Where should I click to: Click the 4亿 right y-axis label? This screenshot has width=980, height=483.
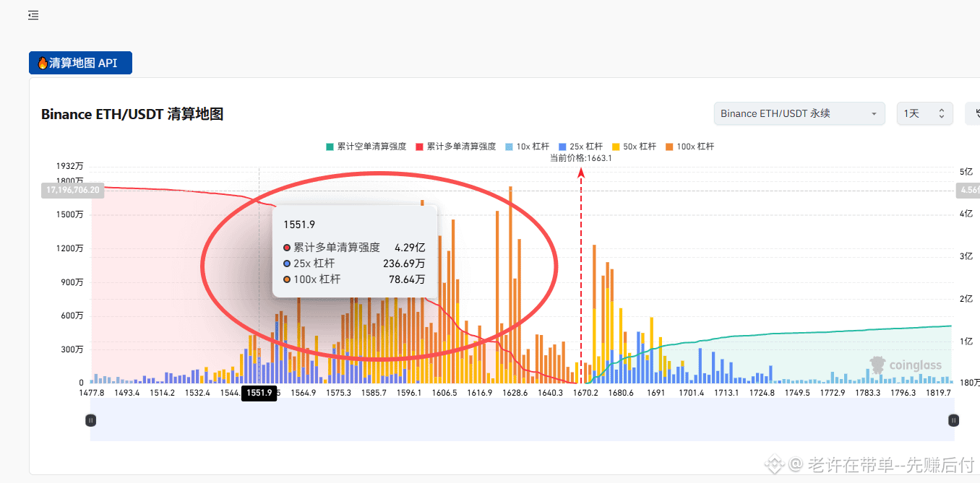point(966,214)
